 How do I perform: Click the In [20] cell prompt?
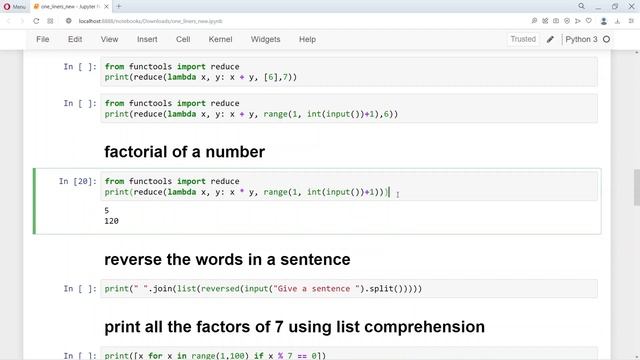click(78, 181)
